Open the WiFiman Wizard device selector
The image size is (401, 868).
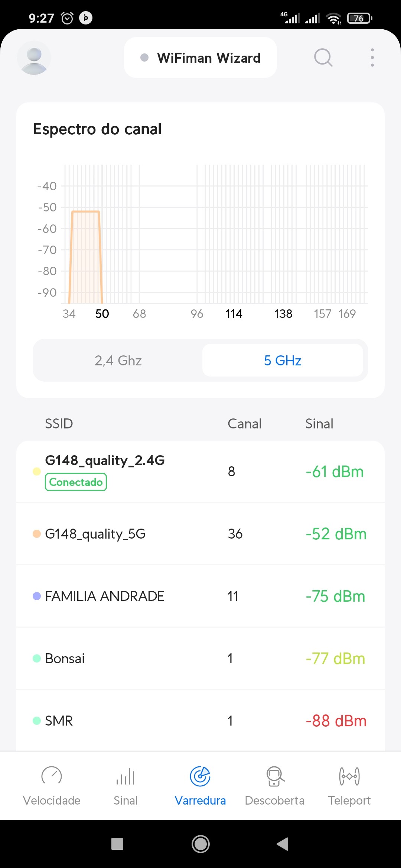(200, 58)
